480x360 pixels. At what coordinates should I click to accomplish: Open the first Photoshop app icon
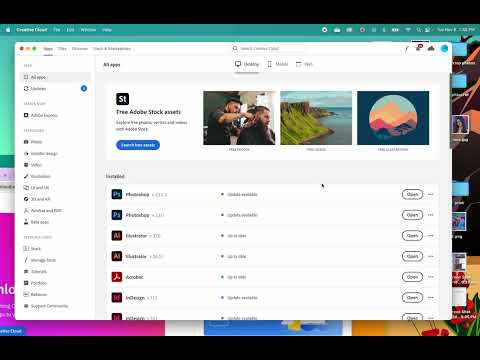point(117,194)
